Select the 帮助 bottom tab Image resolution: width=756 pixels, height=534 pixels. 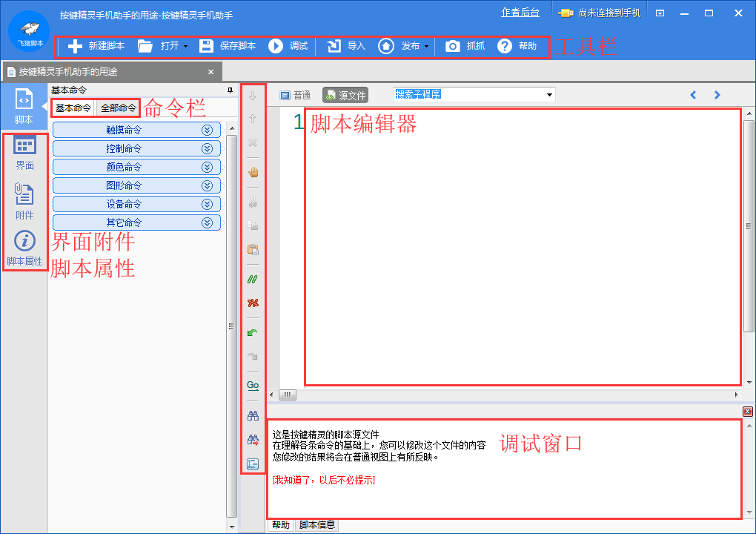point(281,525)
